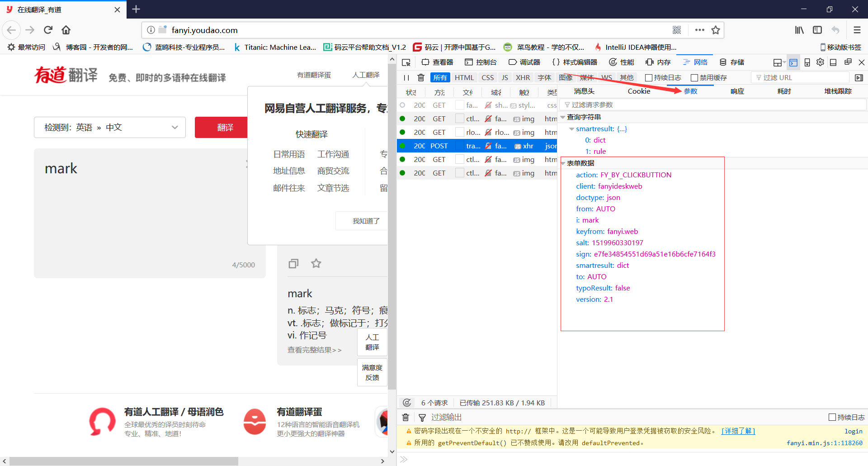Open 查看完整结果 link
Viewport: 868px width, 466px height.
click(x=314, y=350)
